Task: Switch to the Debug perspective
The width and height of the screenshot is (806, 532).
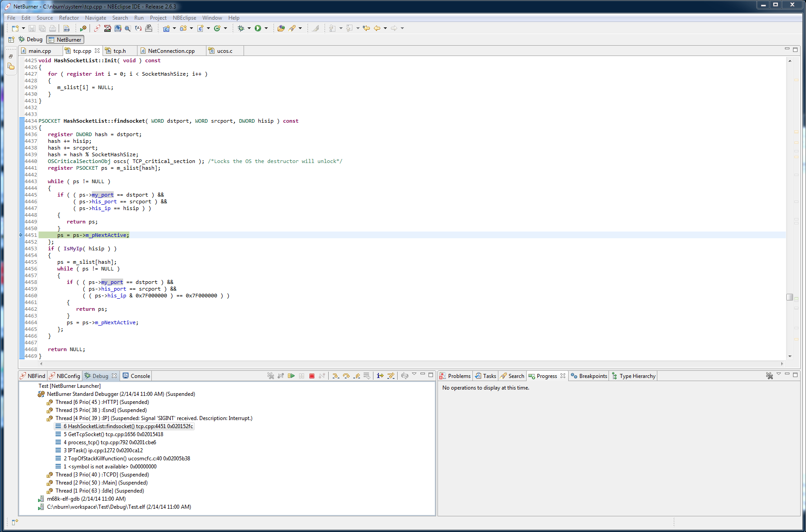Action: coord(31,39)
